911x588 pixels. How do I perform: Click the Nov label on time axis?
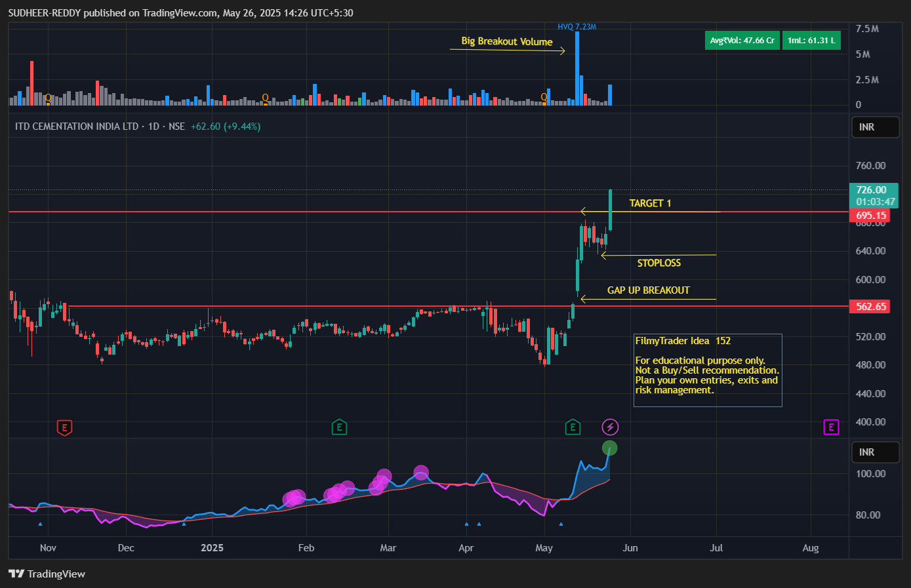tap(48, 548)
